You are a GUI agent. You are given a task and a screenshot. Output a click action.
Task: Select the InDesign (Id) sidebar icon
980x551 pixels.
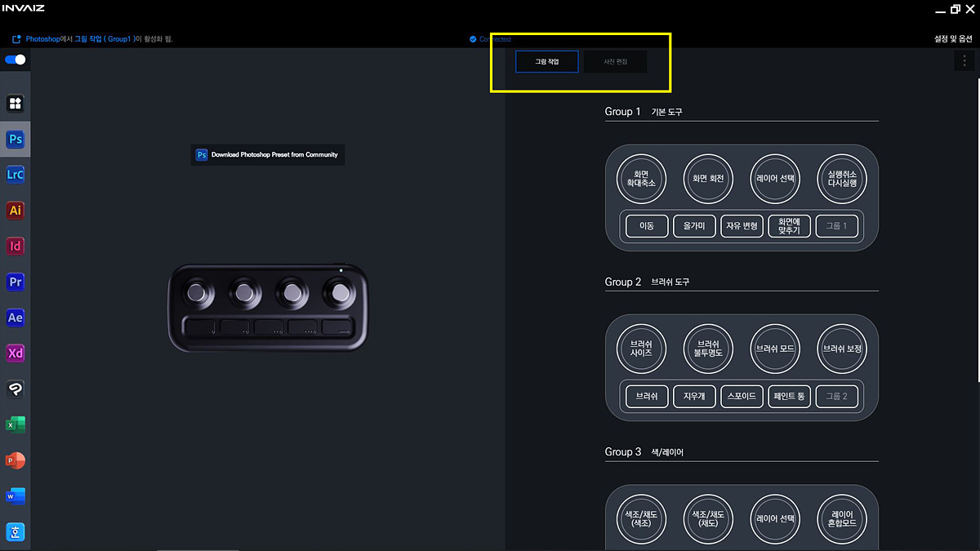click(16, 246)
